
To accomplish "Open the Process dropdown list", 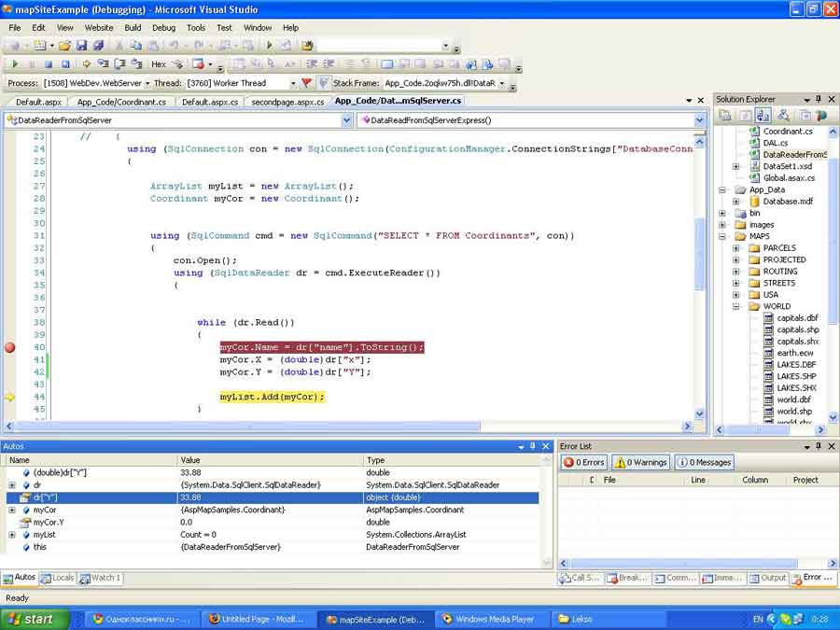I will click(148, 83).
